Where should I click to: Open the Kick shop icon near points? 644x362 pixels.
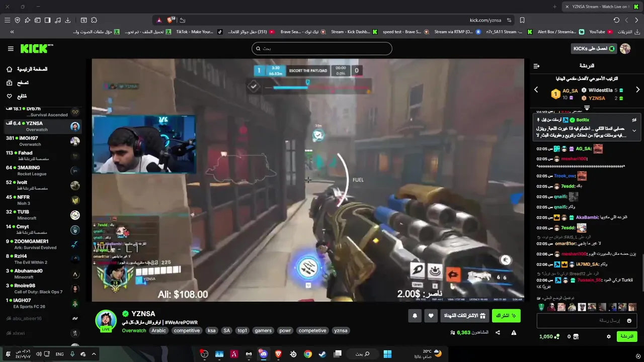(x=576, y=336)
